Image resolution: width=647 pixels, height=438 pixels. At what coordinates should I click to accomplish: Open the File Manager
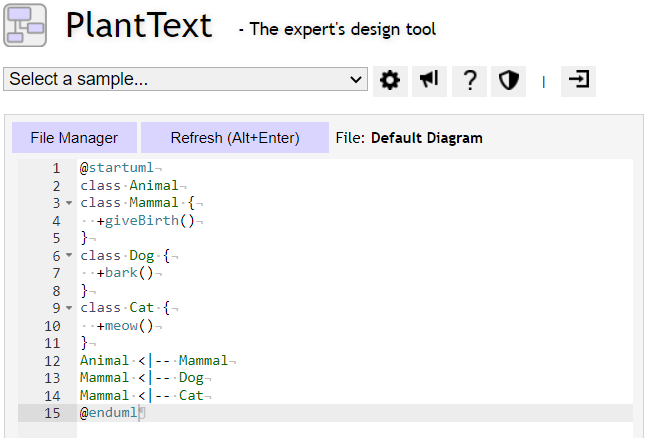[x=74, y=137]
